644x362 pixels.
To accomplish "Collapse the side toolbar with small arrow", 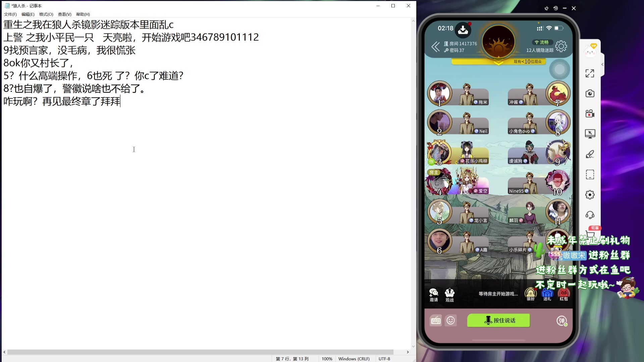I will click(x=602, y=64).
